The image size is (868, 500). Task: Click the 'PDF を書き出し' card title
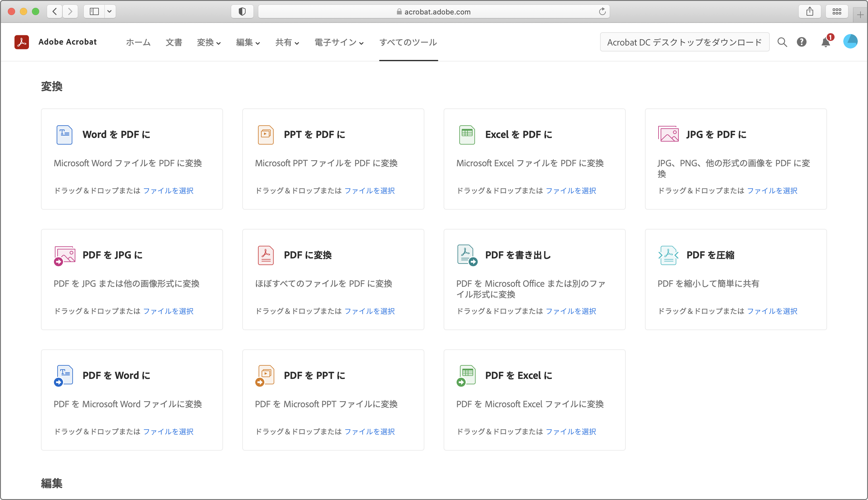click(x=518, y=255)
